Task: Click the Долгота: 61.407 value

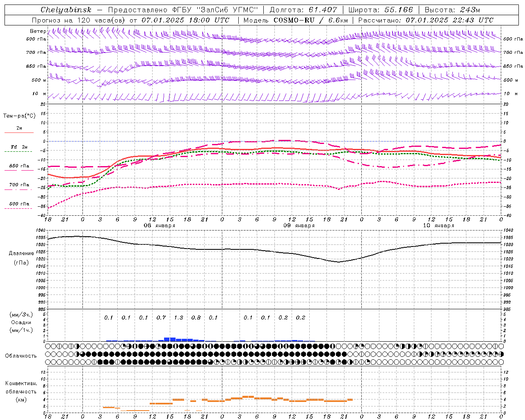Action: click(303, 10)
